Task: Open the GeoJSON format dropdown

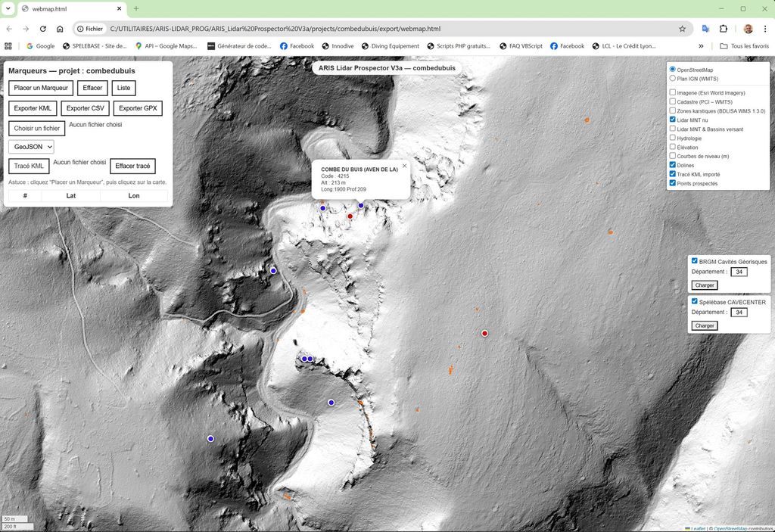Action: tap(31, 146)
